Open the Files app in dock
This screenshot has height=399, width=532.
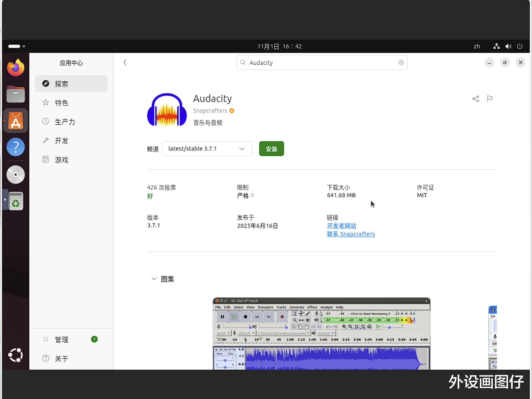(16, 94)
